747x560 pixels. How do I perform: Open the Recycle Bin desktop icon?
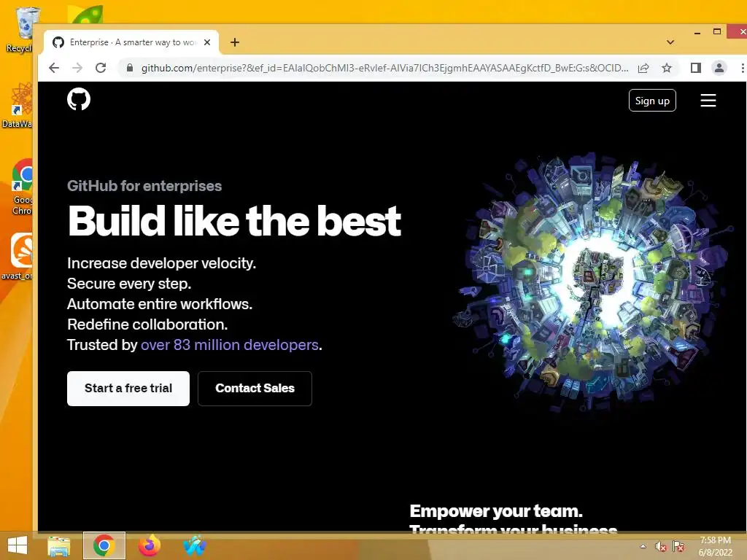(20, 29)
